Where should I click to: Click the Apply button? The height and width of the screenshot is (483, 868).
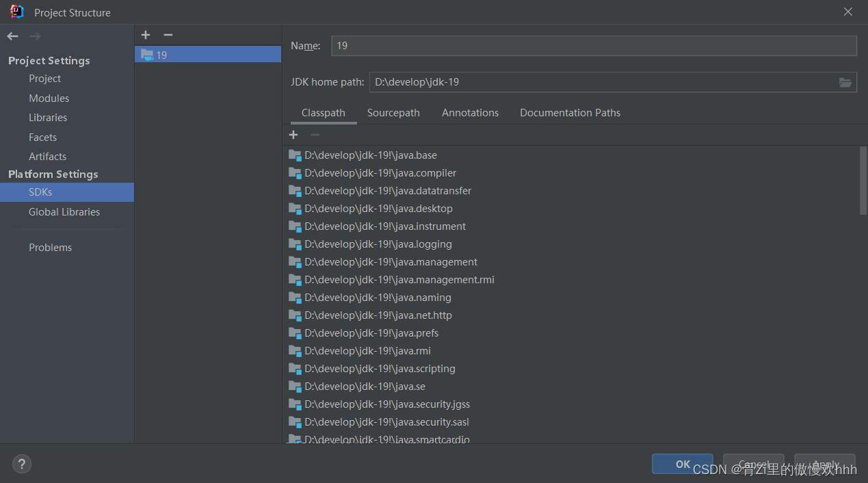[825, 464]
